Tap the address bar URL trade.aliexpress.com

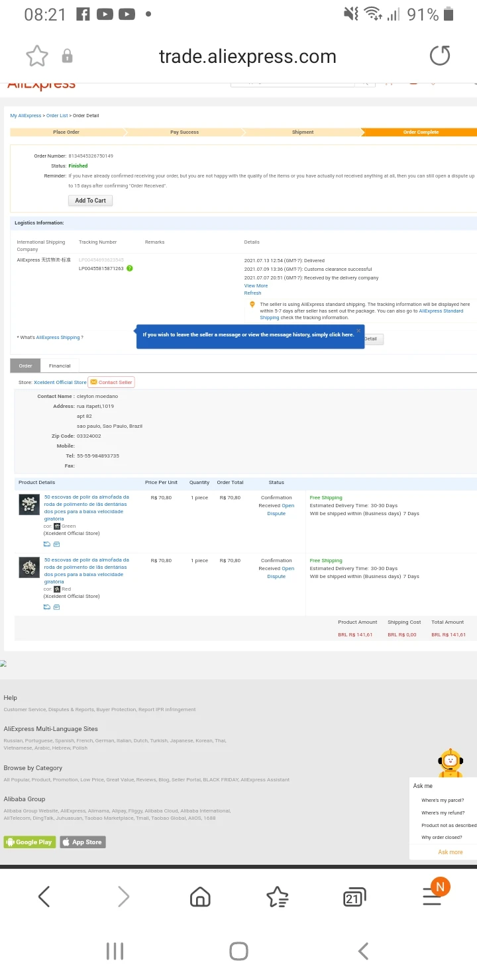tap(247, 56)
